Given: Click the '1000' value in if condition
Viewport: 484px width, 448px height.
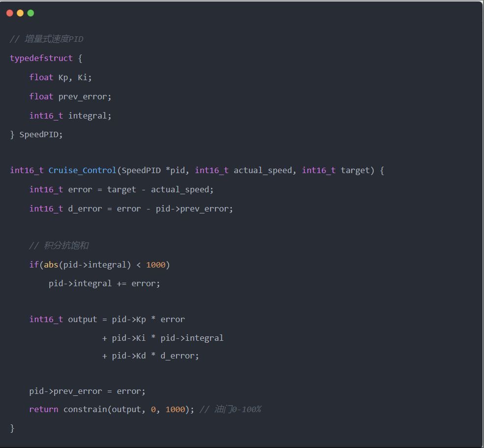Looking at the screenshot, I should pyautogui.click(x=156, y=265).
